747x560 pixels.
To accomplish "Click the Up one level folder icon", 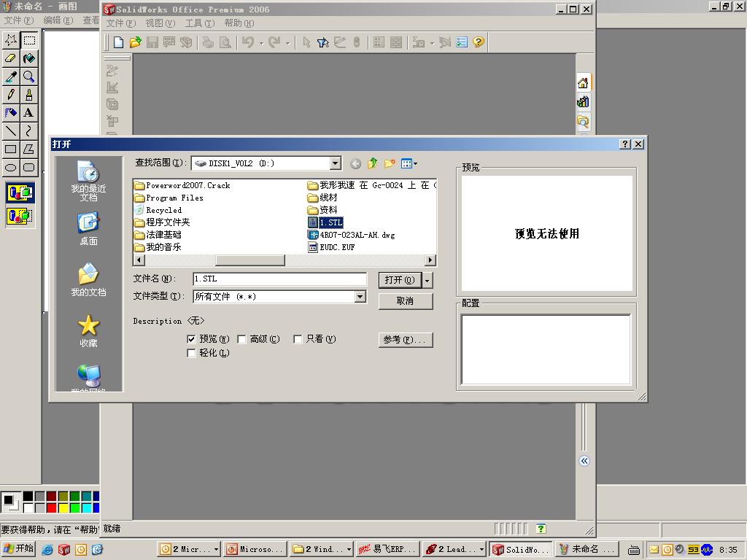I will click(373, 164).
